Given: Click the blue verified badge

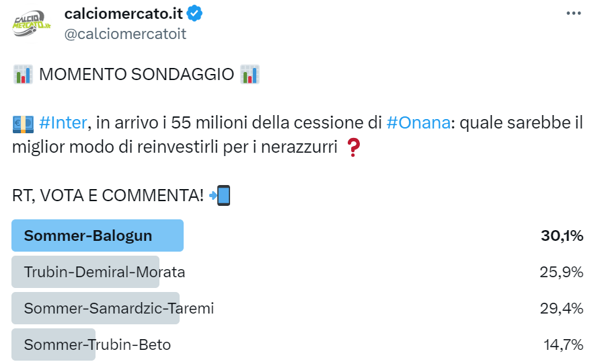Looking at the screenshot, I should (195, 13).
